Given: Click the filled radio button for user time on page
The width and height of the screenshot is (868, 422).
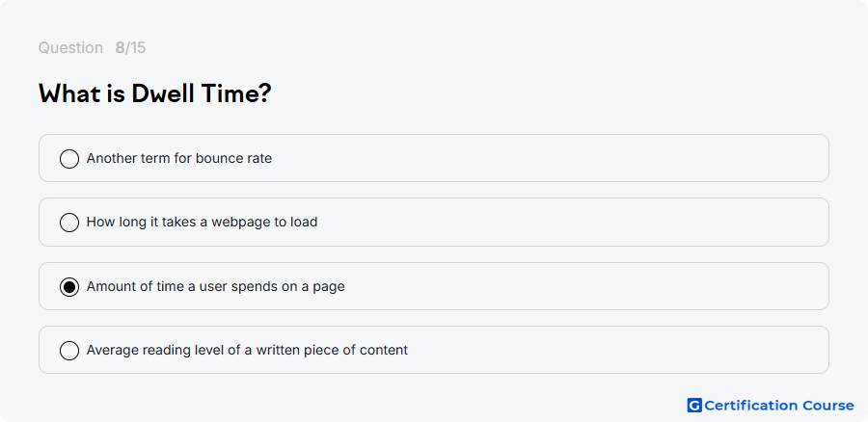Looking at the screenshot, I should click(x=69, y=286).
